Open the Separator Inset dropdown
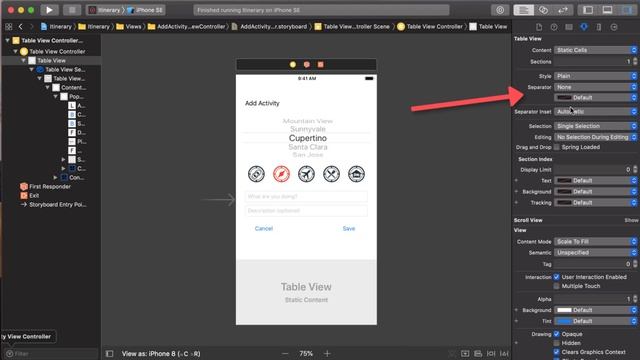Screen dimensions: 640x360 click(595, 111)
